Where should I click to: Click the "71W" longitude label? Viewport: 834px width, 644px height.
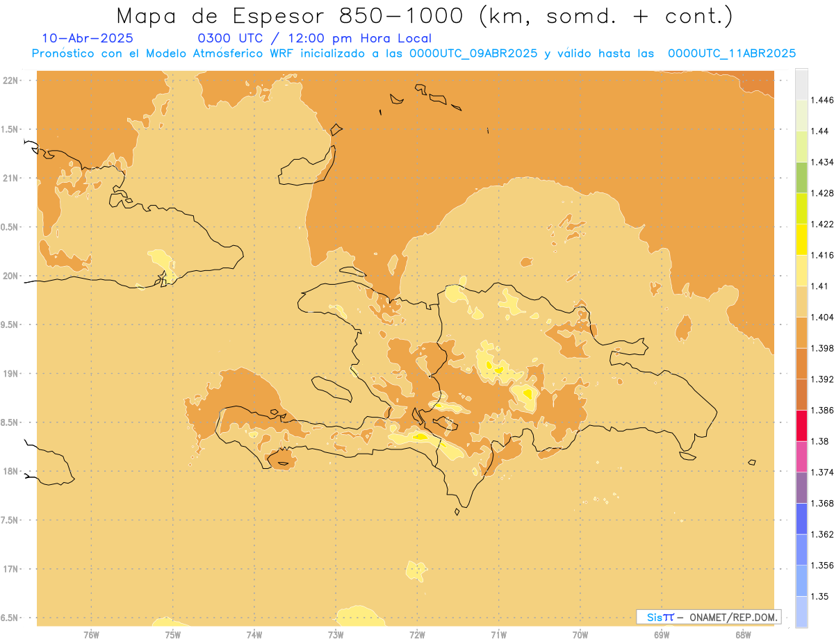coord(498,634)
